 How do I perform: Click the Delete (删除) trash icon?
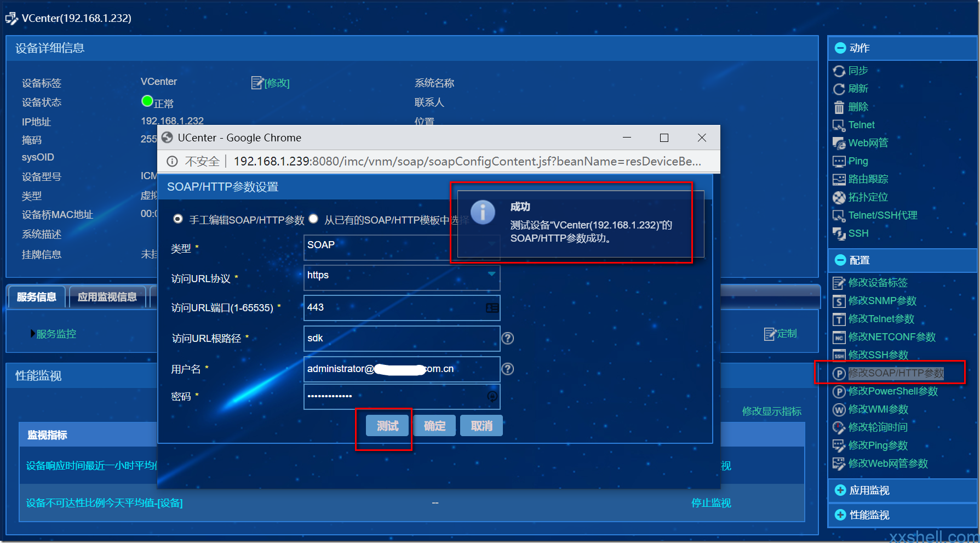click(x=839, y=107)
